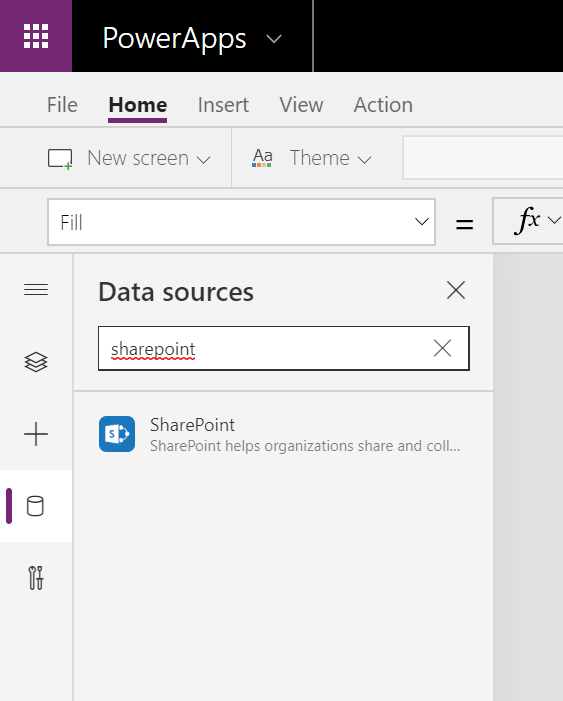Click the PowerApps title text
Viewport: 563px width, 701px height.
[174, 39]
